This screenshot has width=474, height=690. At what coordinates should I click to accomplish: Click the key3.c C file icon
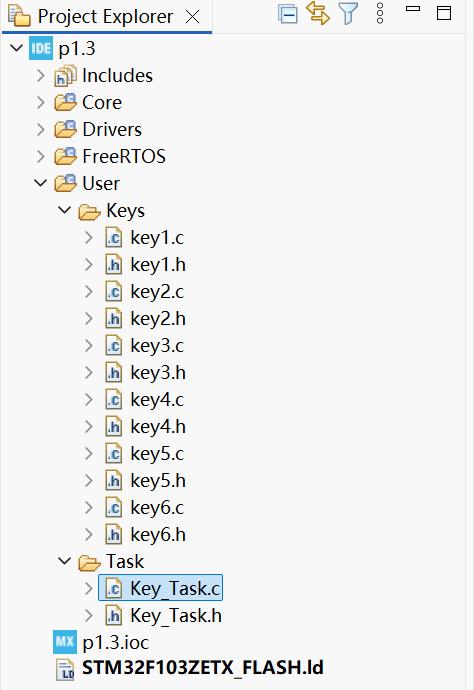click(x=114, y=345)
